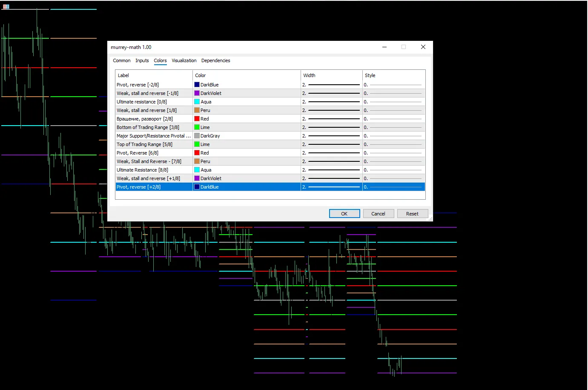
Task: Open the Inputs tab
Action: [x=142, y=61]
